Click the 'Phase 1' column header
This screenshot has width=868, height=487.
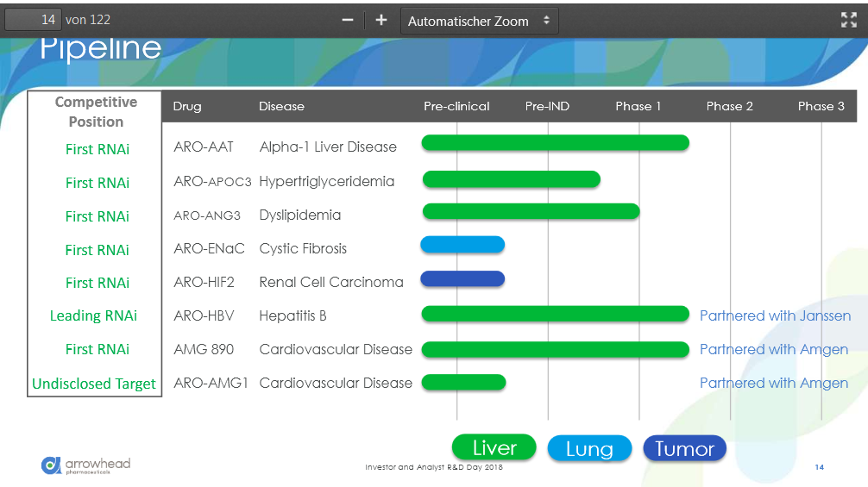[638, 106]
